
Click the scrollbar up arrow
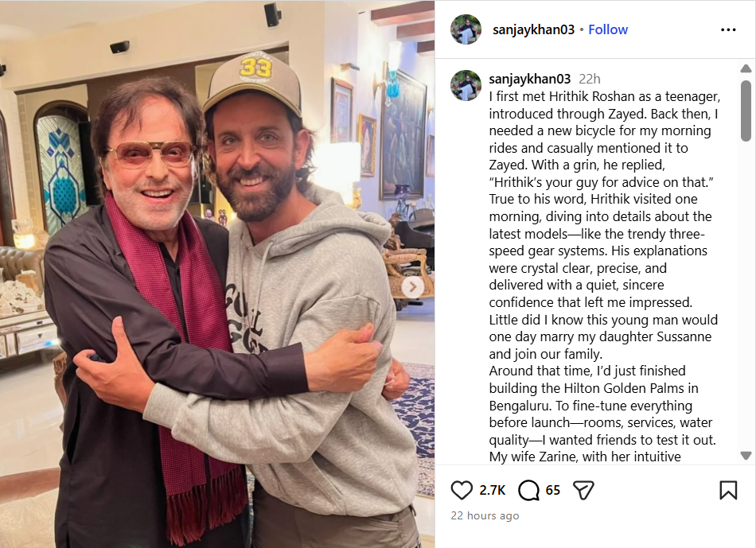[x=746, y=68]
